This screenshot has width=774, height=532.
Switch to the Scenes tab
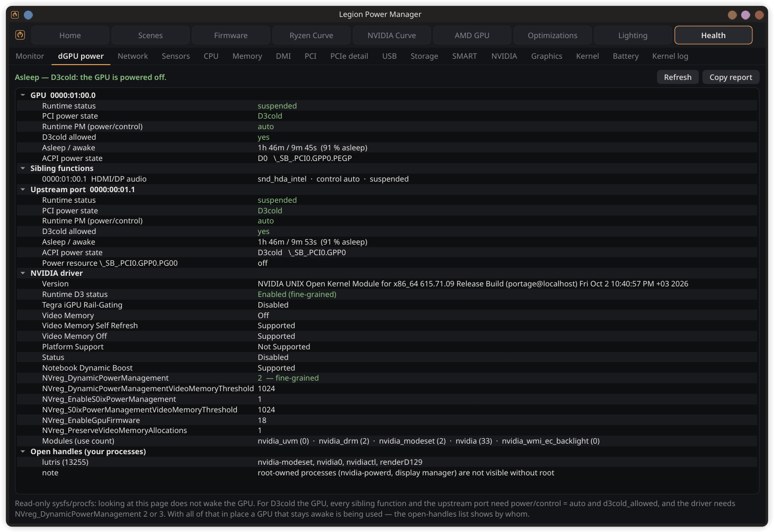pos(150,35)
